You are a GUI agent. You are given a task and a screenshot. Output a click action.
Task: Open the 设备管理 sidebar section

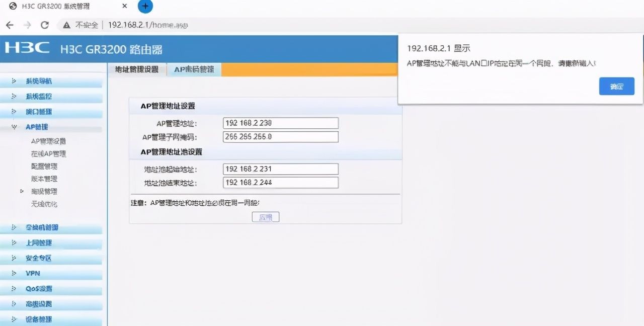click(39, 319)
